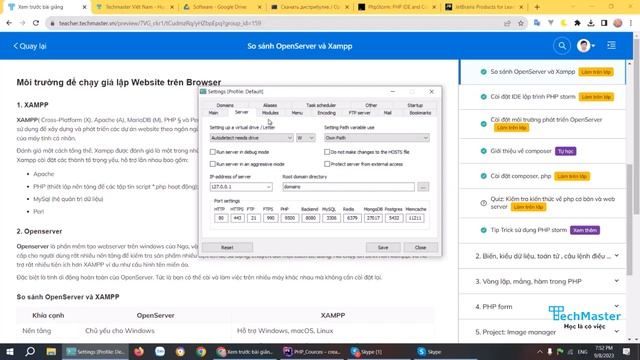Enable Run server in an aggressive mode
Image resolution: width=640 pixels, height=360 pixels.
[x=213, y=164]
